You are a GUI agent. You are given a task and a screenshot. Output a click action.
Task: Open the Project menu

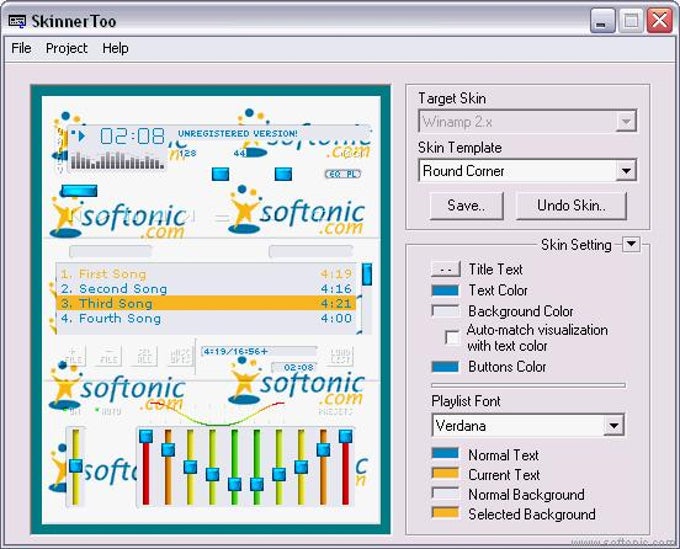point(66,48)
